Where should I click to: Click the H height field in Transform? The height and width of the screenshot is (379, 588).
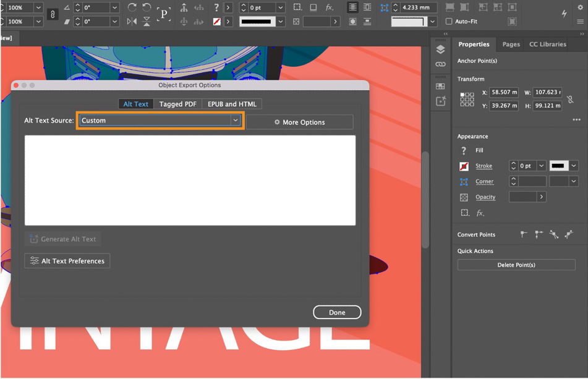click(x=547, y=106)
